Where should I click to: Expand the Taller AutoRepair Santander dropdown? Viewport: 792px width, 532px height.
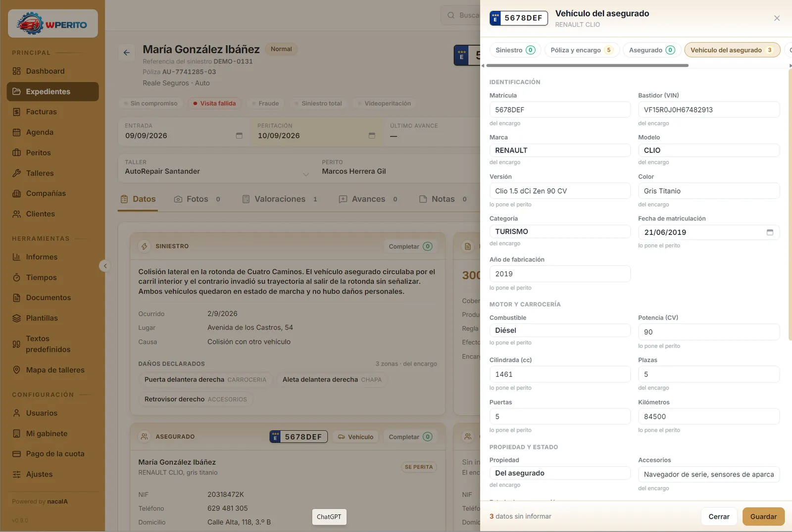coord(306,174)
